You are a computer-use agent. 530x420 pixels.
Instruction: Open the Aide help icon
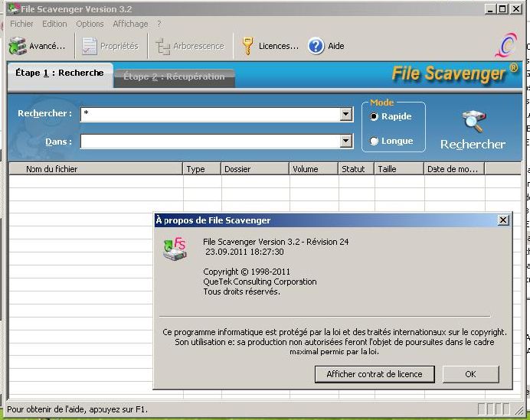pyautogui.click(x=316, y=46)
